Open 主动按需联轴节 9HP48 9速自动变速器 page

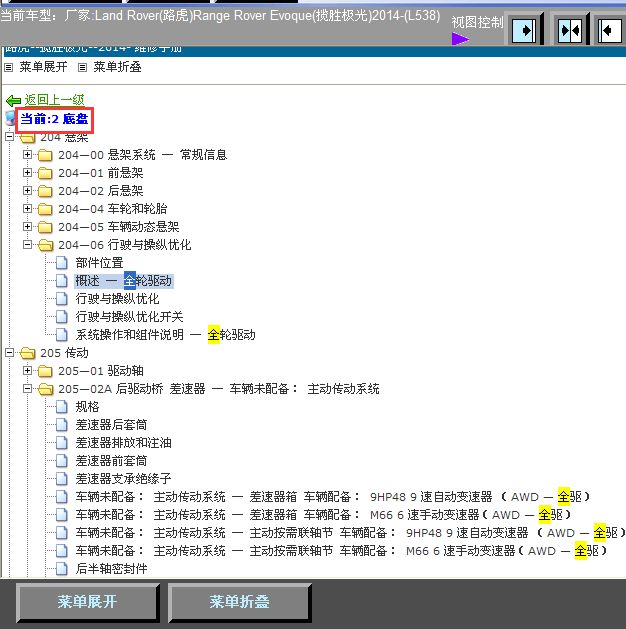pos(350,533)
